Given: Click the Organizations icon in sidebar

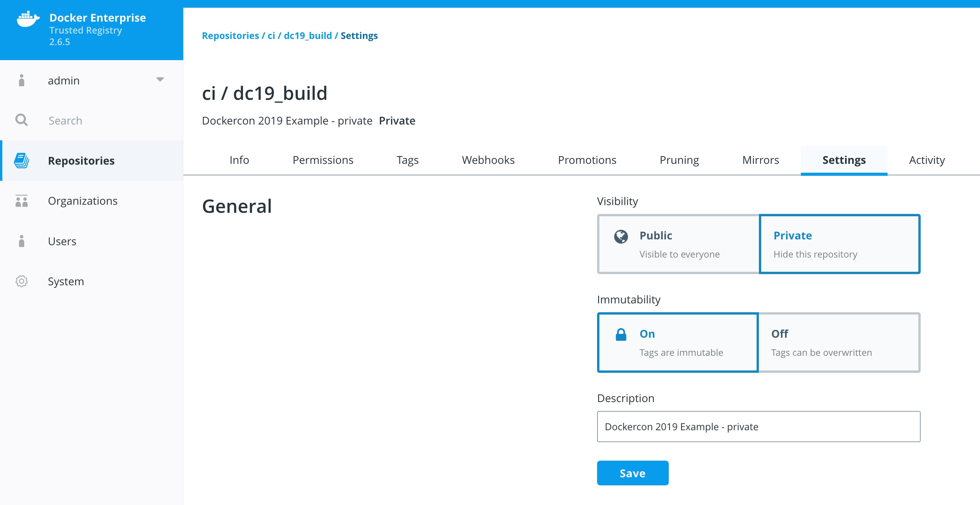Looking at the screenshot, I should 20,200.
